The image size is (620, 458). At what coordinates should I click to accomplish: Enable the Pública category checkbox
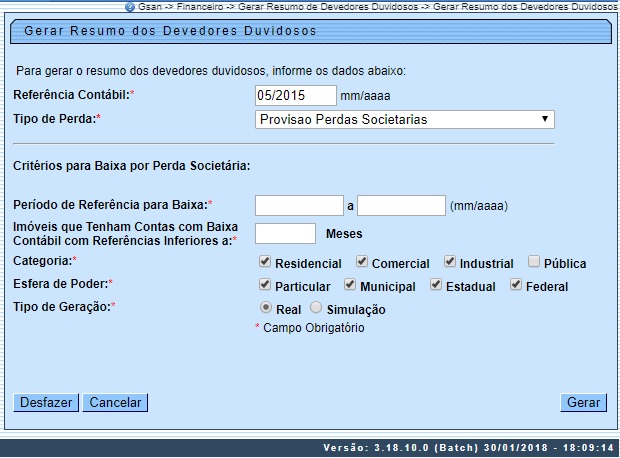tap(534, 262)
